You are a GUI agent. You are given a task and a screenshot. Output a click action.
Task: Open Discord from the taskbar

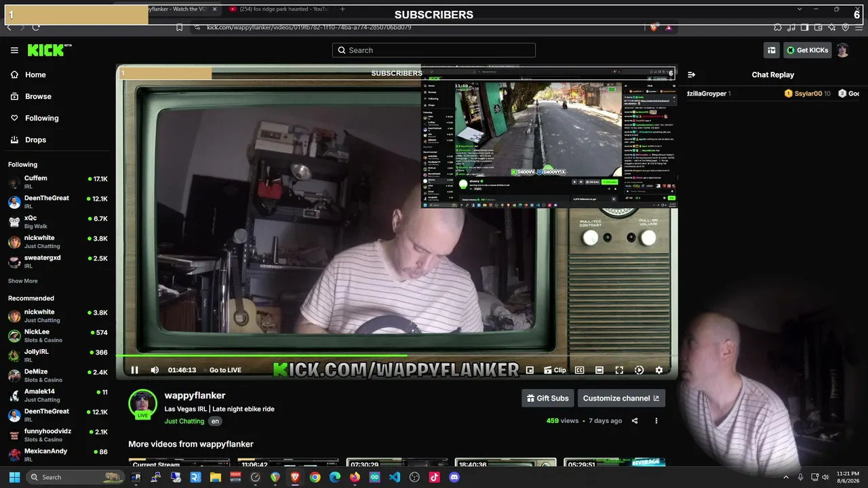454,477
